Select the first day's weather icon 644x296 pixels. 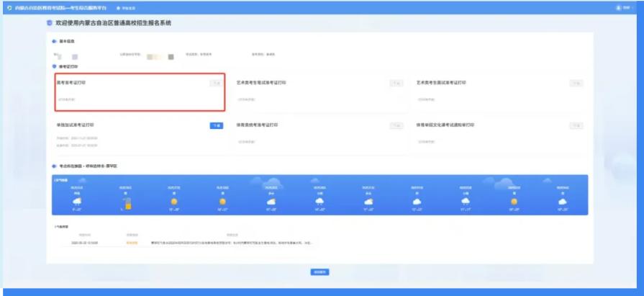77,202
